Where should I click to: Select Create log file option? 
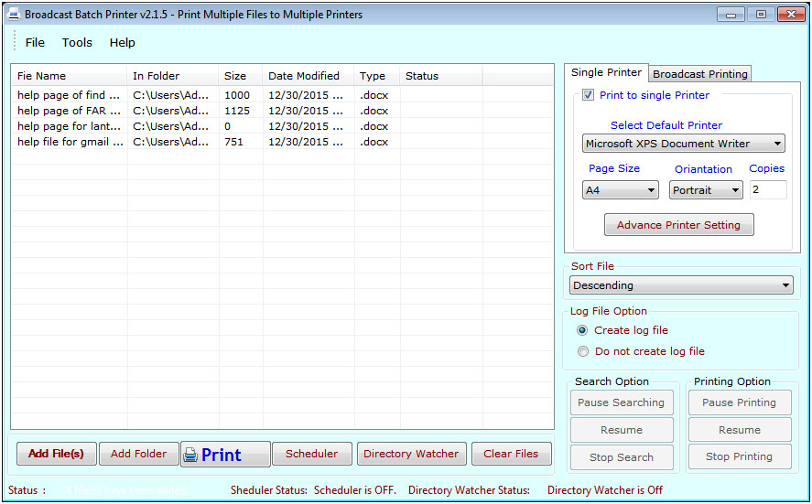point(583,330)
